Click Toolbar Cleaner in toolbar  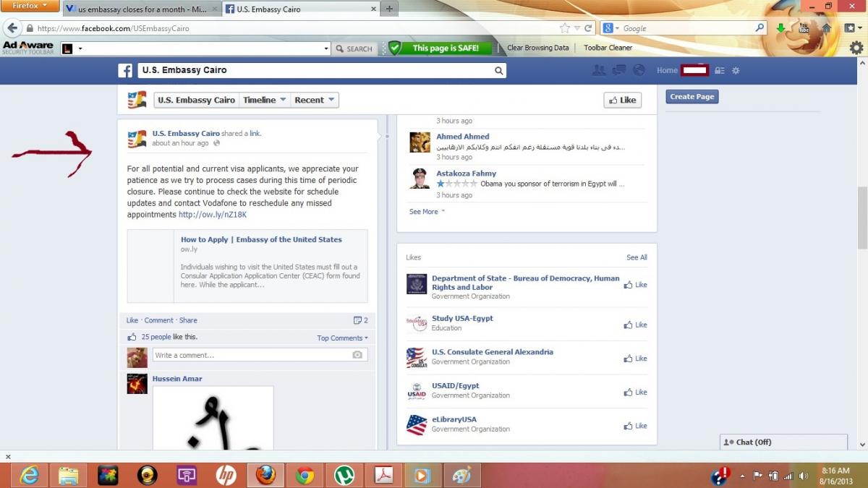tap(608, 48)
